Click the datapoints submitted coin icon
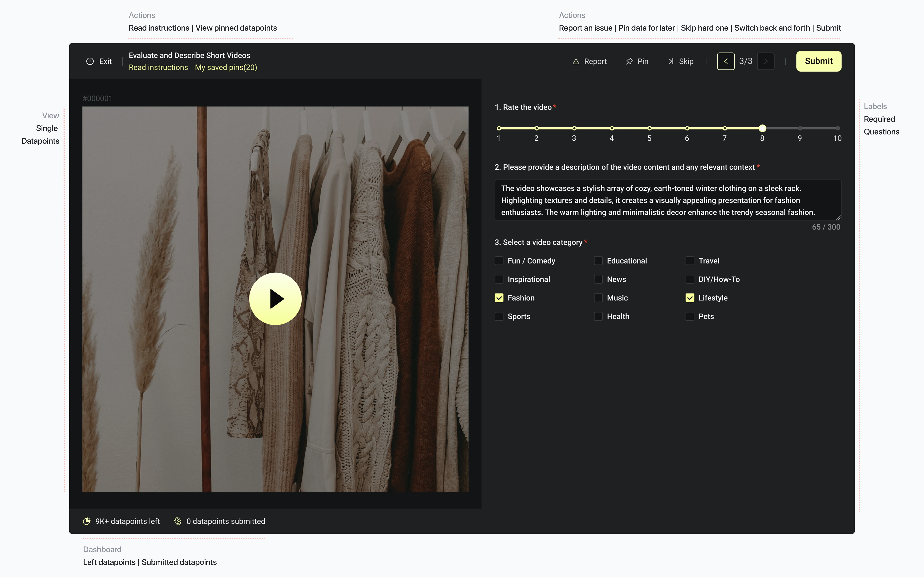 [178, 521]
